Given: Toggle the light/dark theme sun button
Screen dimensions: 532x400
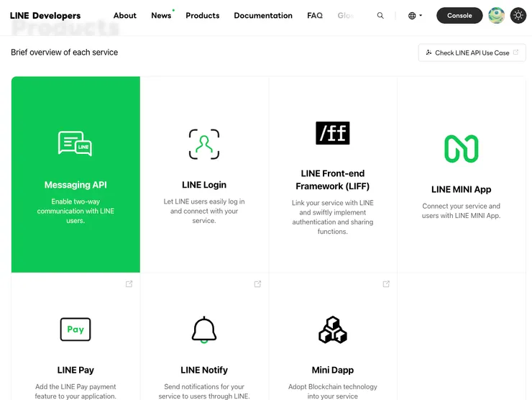Looking at the screenshot, I should 518,16.
